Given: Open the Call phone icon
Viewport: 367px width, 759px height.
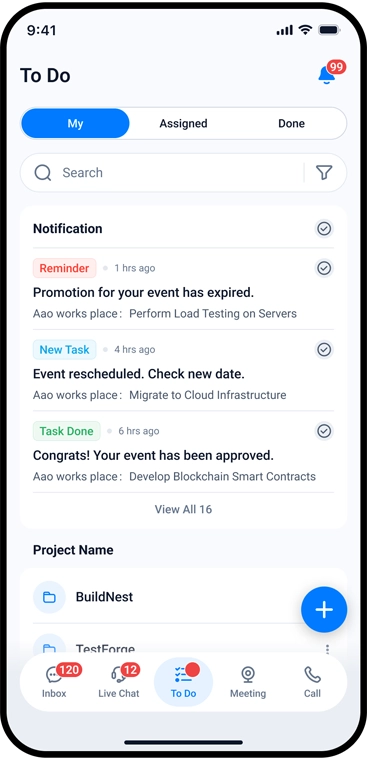Looking at the screenshot, I should pos(312,682).
